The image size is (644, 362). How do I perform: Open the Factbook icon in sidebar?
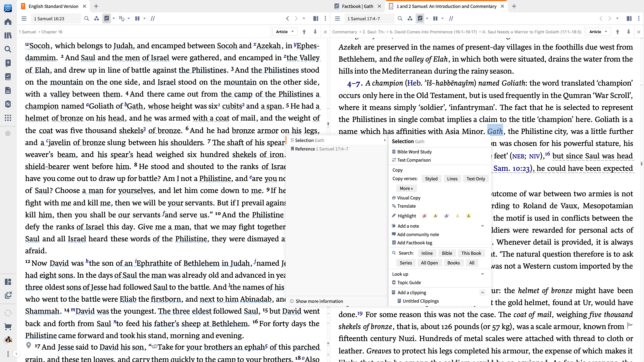(8, 76)
